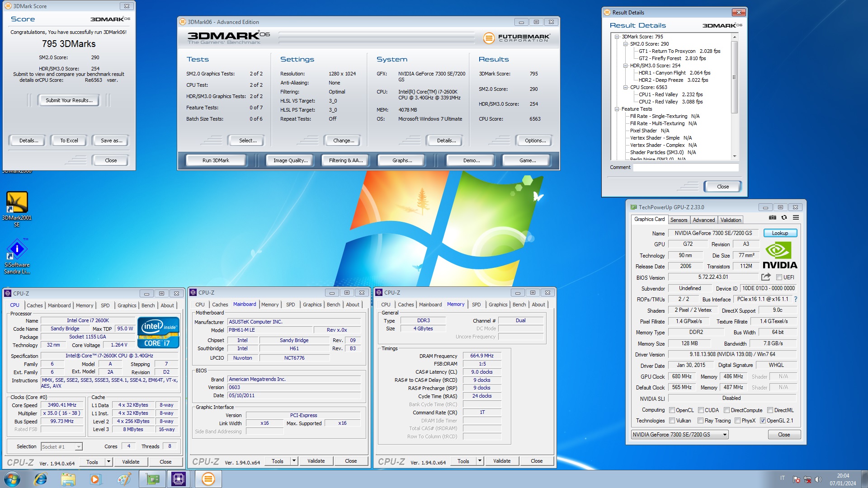Click the To Excel button
868x488 pixels.
pyautogui.click(x=69, y=141)
